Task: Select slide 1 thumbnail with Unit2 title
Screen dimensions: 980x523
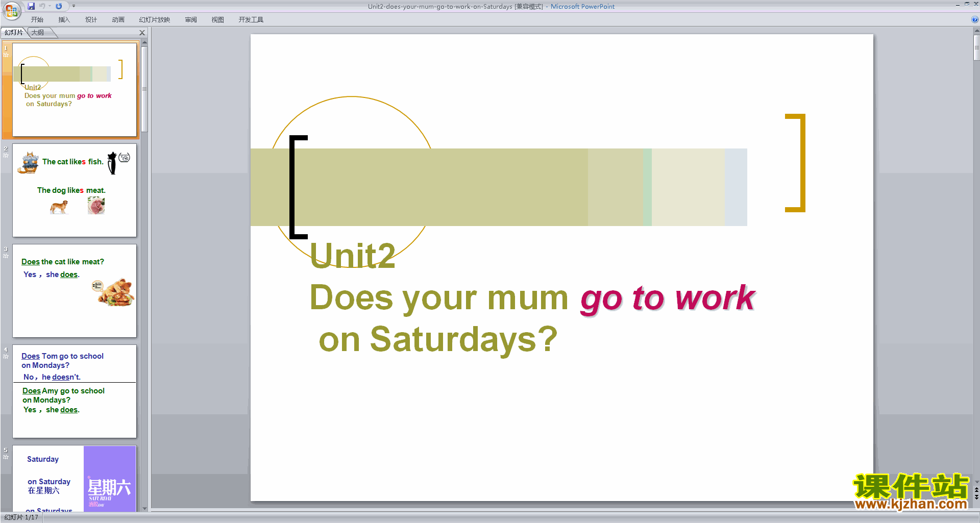Action: [75, 90]
